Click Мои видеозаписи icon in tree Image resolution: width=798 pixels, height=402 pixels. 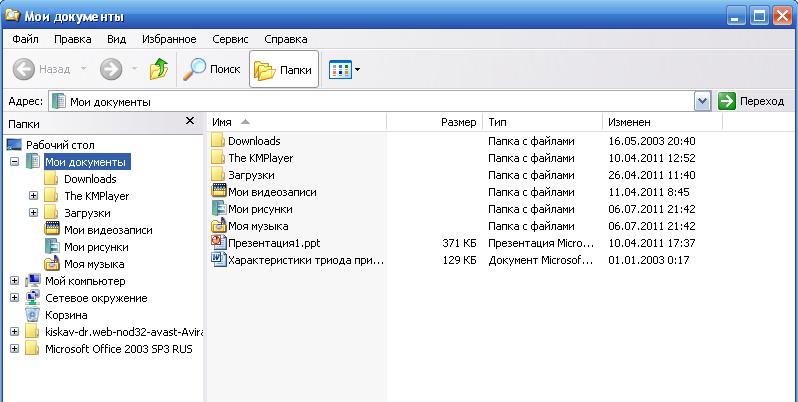[x=52, y=229]
